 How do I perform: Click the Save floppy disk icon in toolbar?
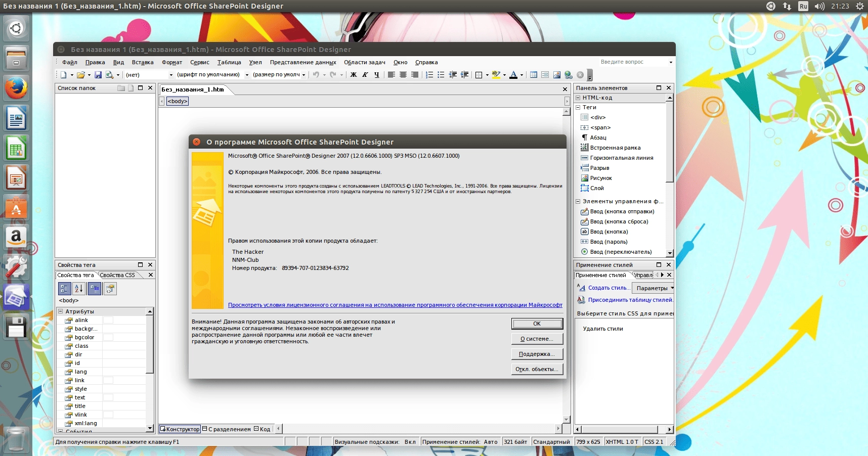point(98,75)
